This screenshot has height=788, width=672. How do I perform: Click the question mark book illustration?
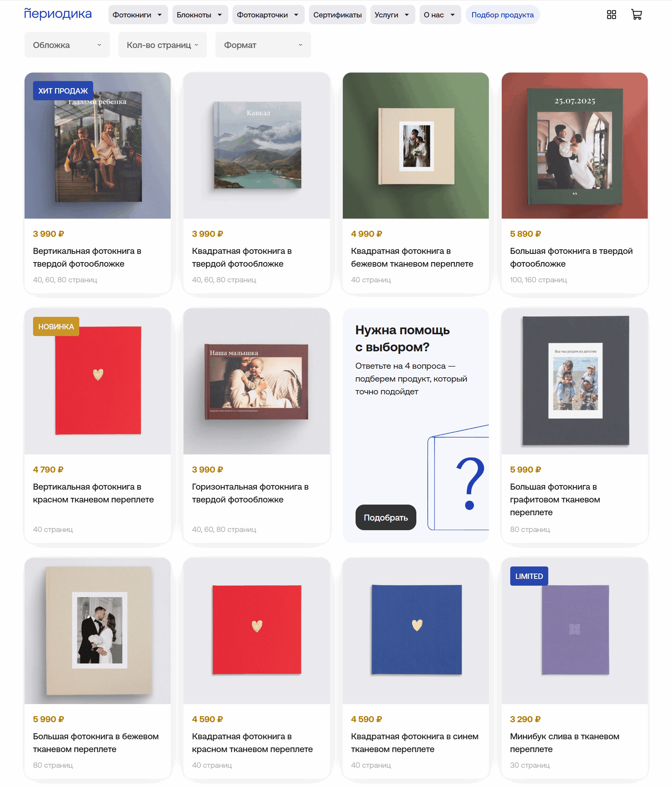tap(458, 478)
